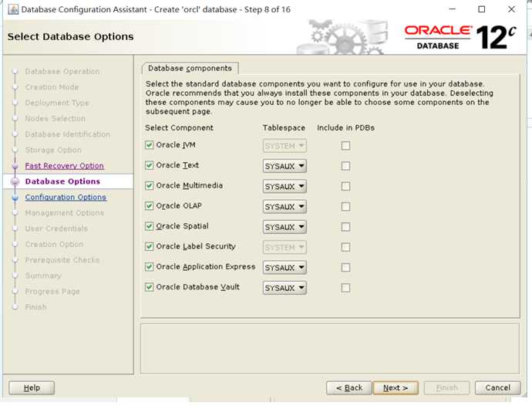Enable Include in PDBs for Oracle Multimedia

(345, 186)
